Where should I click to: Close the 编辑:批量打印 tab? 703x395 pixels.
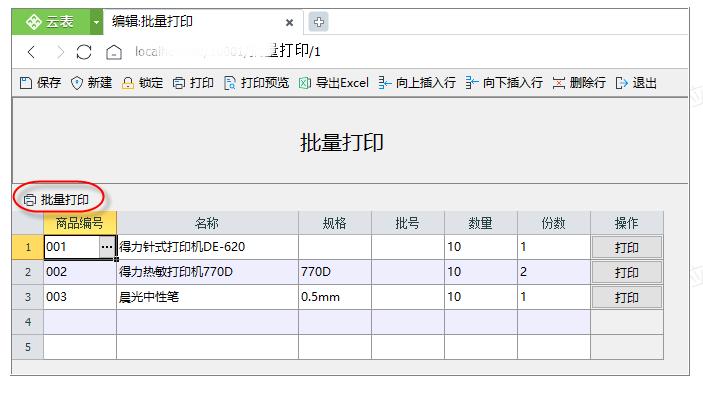pos(290,22)
